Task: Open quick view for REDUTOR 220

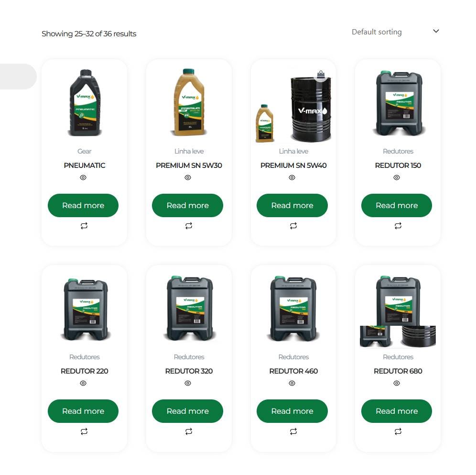Action: click(x=83, y=383)
